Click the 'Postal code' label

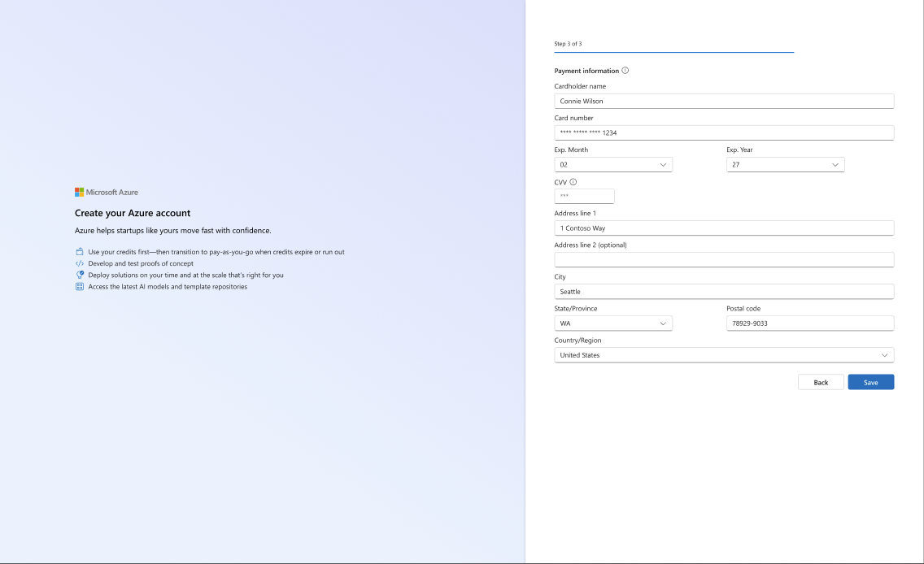[x=743, y=309]
